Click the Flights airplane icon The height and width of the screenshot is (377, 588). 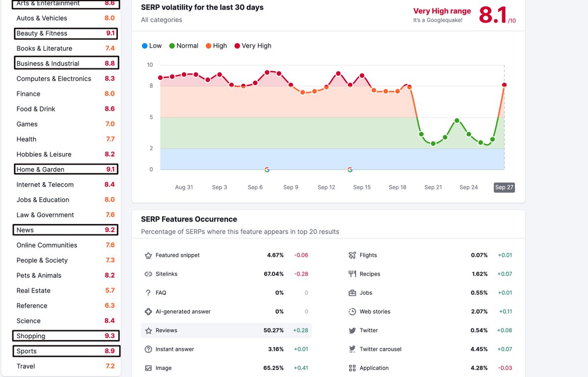tap(352, 255)
